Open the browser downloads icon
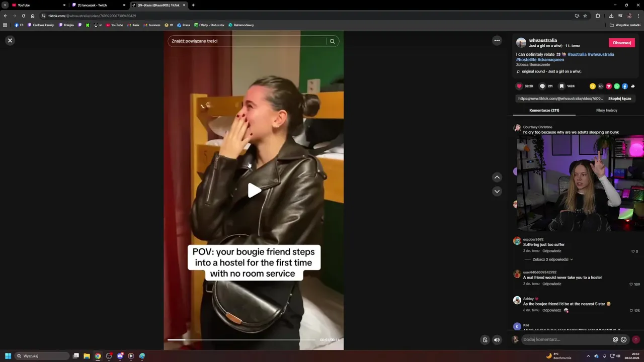 [x=611, y=16]
